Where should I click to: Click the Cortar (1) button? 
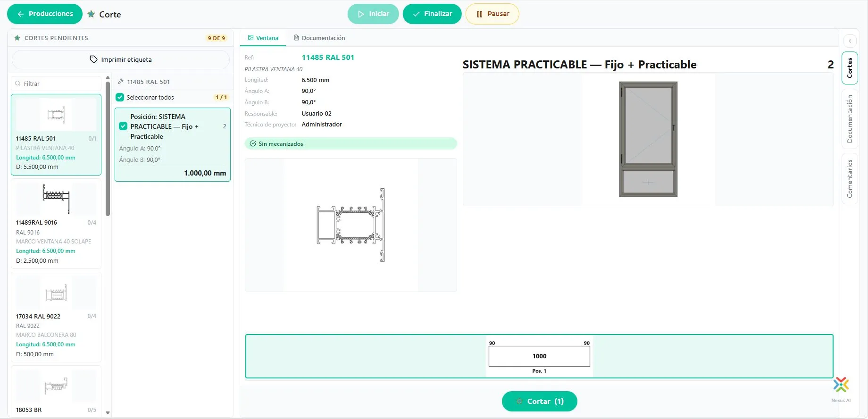click(x=540, y=402)
